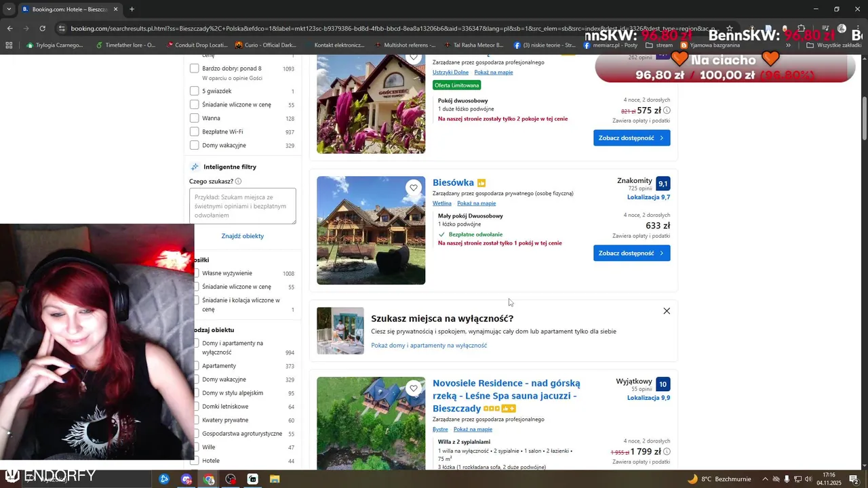Check 'Własne wyżywienie' meal filter
This screenshot has height=488, width=868.
coord(197,273)
